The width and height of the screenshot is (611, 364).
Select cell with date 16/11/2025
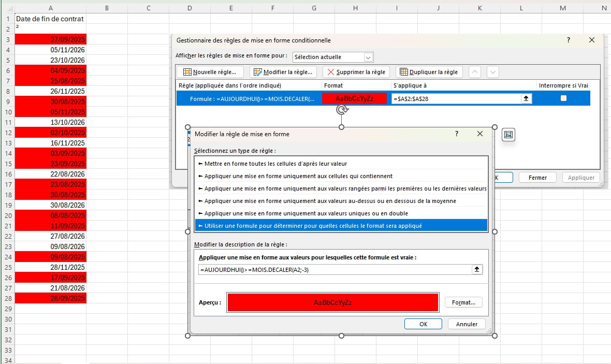click(51, 143)
